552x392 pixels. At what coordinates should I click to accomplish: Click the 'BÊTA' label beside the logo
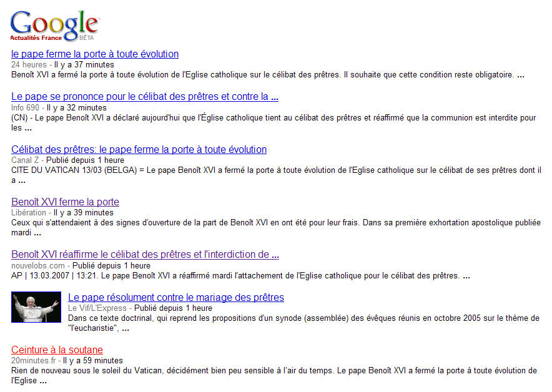pos(87,38)
